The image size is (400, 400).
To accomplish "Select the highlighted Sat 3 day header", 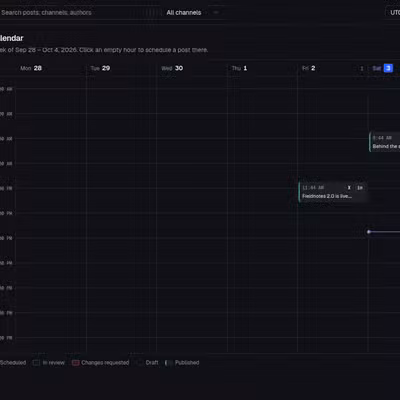I will pos(383,68).
